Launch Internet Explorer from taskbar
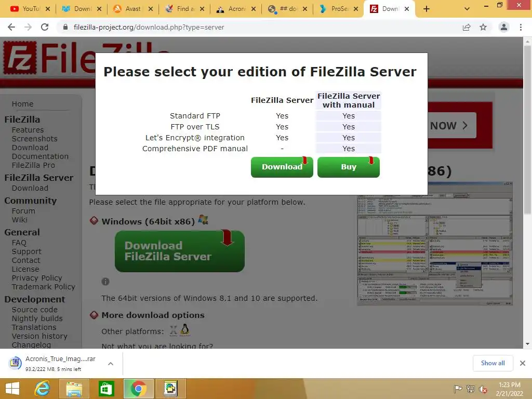Screen dimensions: 532x399 pyautogui.click(x=43, y=389)
